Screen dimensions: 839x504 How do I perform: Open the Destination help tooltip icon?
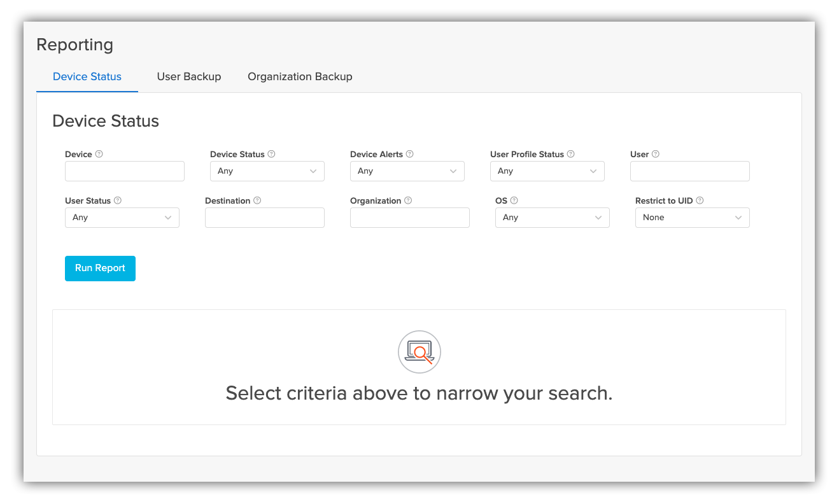[257, 200]
